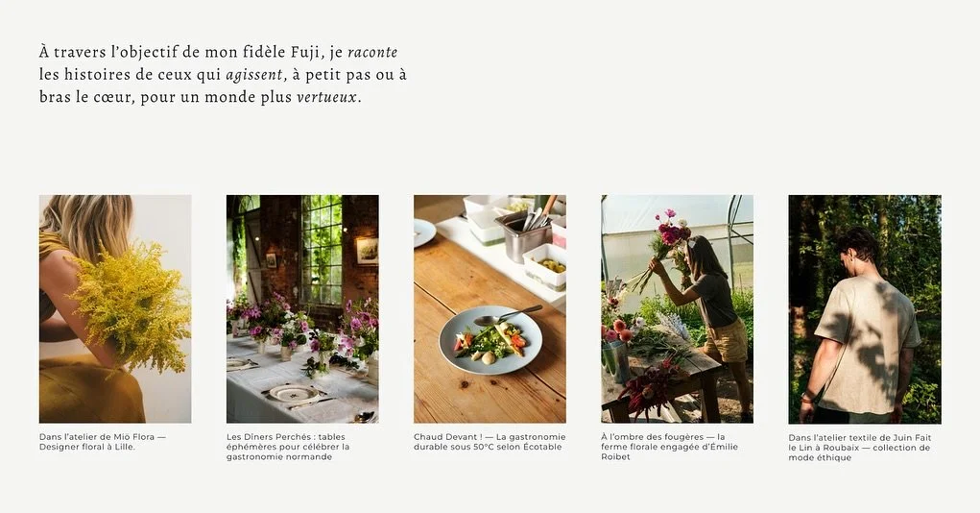This screenshot has height=513, width=980.
Task: Click 'durable sous 50°C selon Écotable' caption line
Action: pyautogui.click(x=488, y=448)
